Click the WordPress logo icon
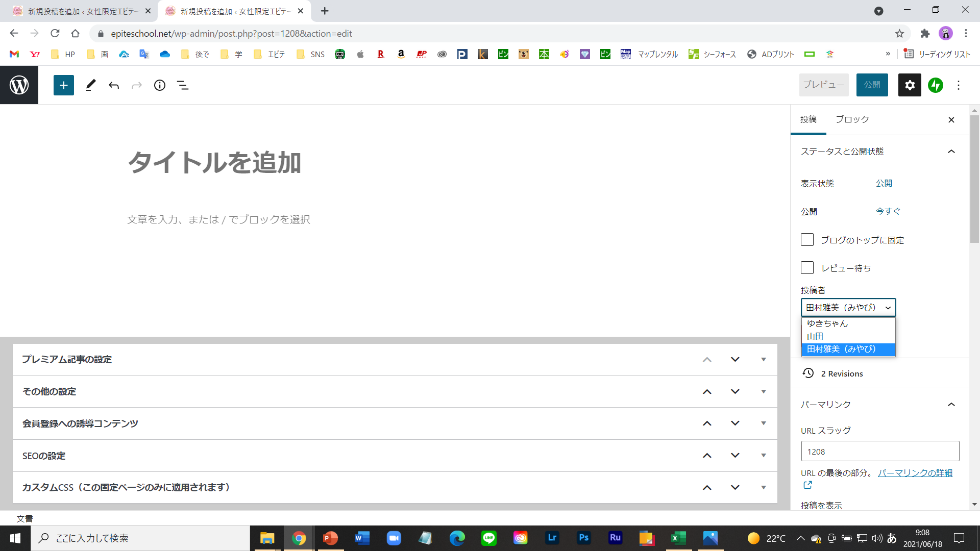980x551 pixels. tap(19, 85)
